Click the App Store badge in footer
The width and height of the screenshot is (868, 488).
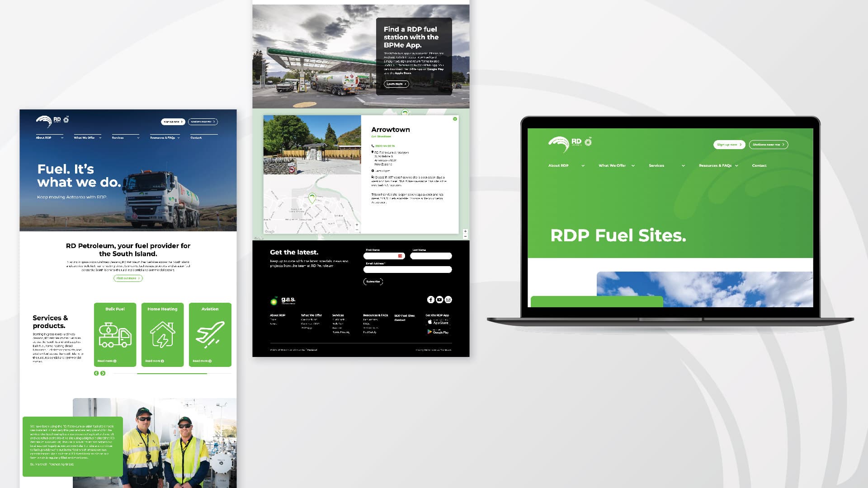click(x=438, y=322)
